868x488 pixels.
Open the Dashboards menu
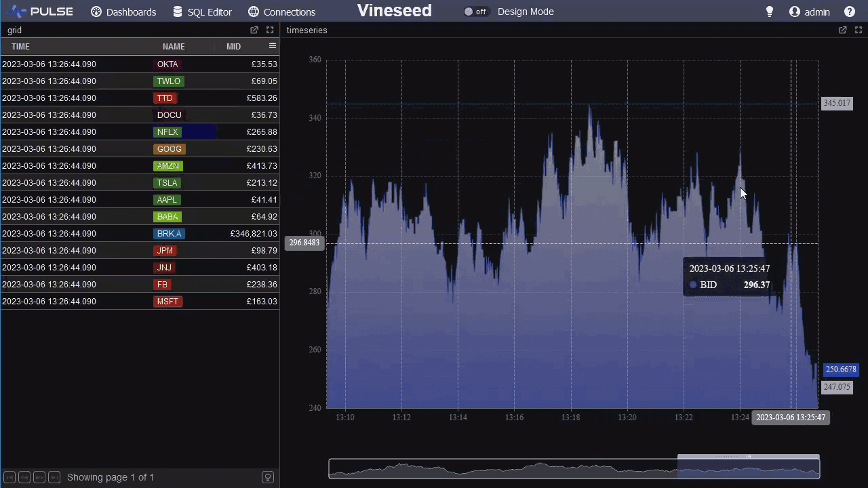(x=123, y=12)
